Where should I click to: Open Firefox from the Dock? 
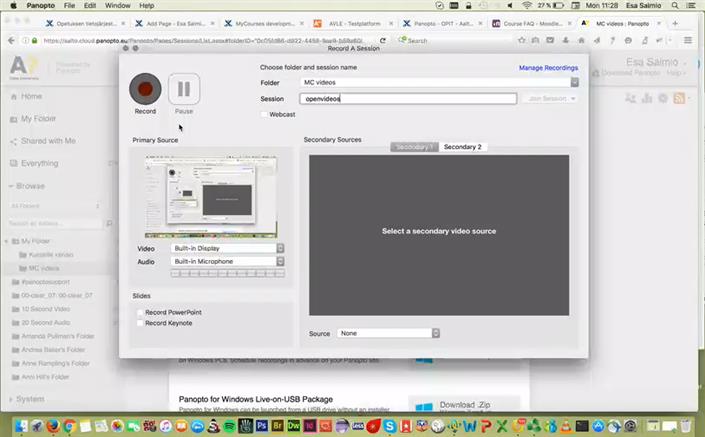click(53, 425)
